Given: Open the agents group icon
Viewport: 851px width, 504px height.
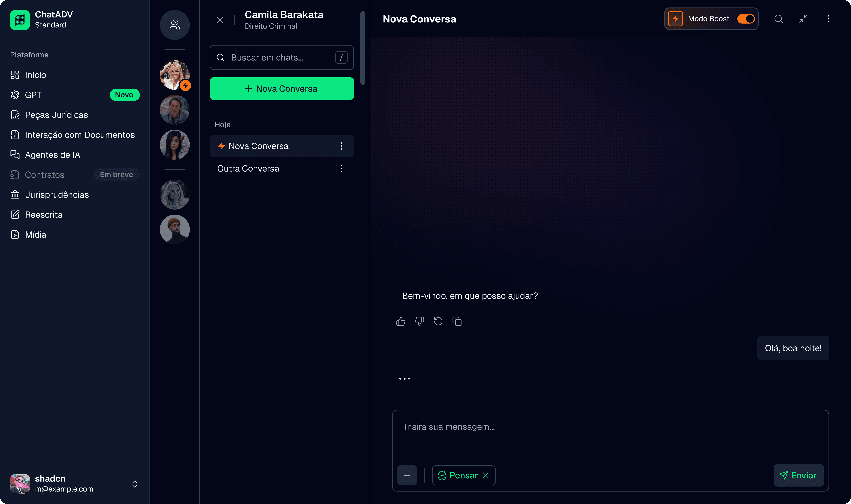Looking at the screenshot, I should [x=175, y=25].
